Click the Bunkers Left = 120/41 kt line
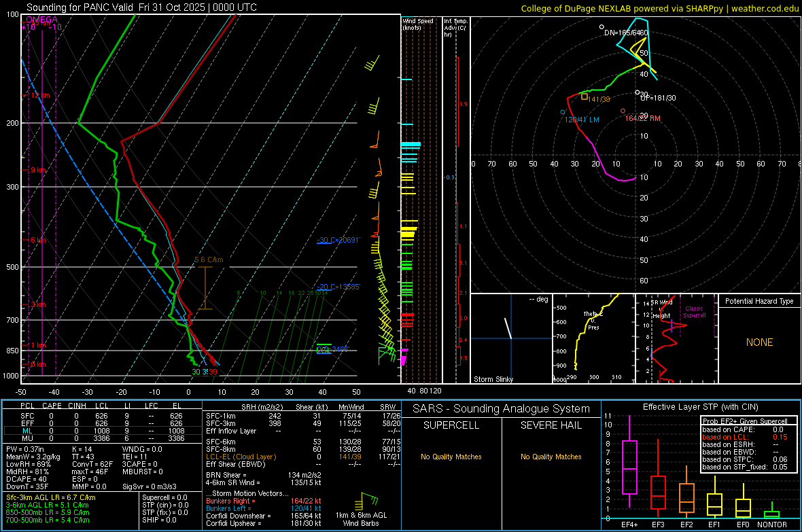The image size is (802, 532). pos(264,508)
